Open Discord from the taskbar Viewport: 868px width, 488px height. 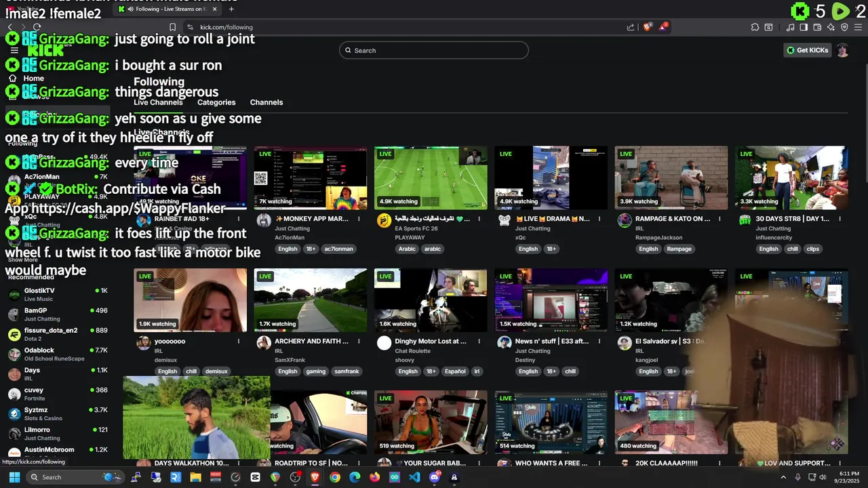pos(435,477)
